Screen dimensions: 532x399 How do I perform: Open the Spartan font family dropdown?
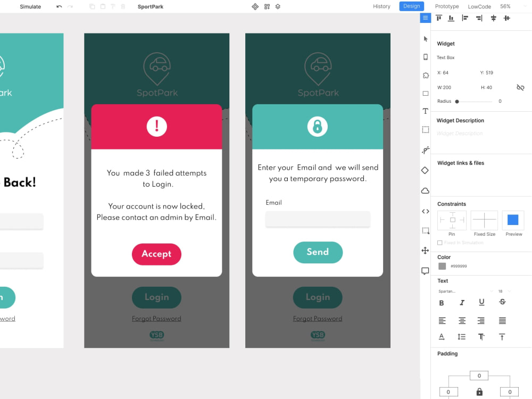[x=465, y=291]
